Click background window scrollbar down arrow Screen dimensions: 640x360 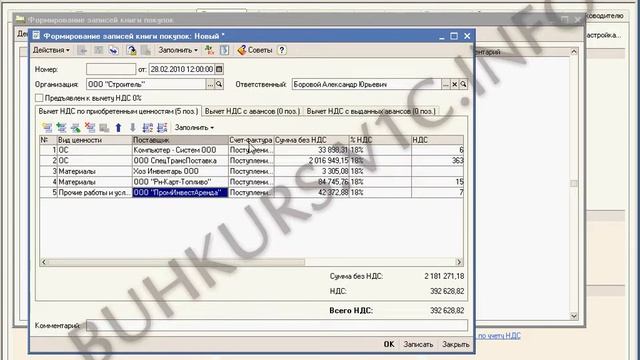pyautogui.click(x=573, y=316)
